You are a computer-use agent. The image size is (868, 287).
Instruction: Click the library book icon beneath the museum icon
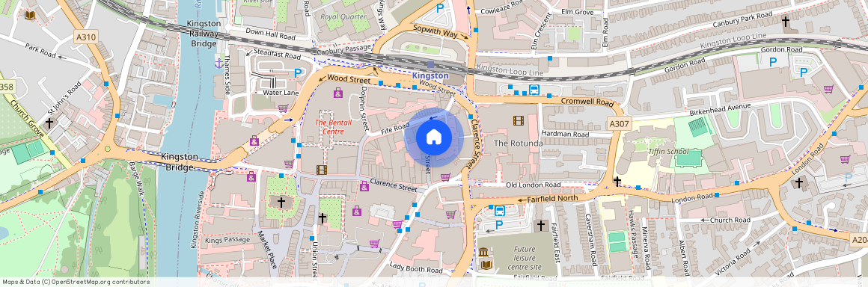click(x=486, y=265)
